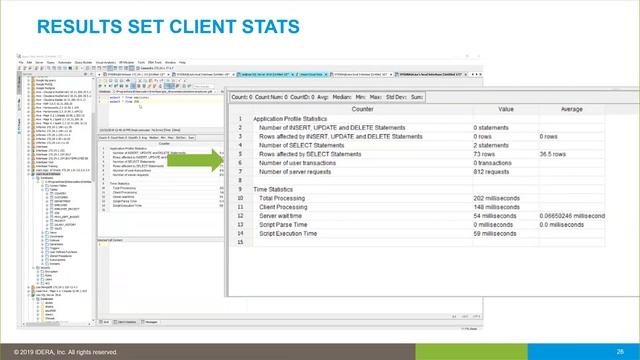Click the 73 rows value cell
This screenshot has width=640, height=360.
click(x=506, y=154)
